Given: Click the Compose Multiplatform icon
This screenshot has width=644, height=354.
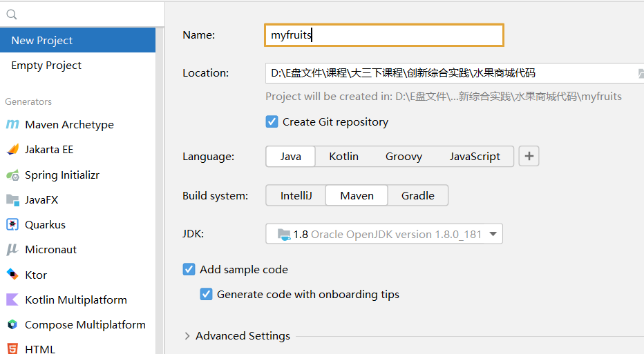Looking at the screenshot, I should coord(12,324).
